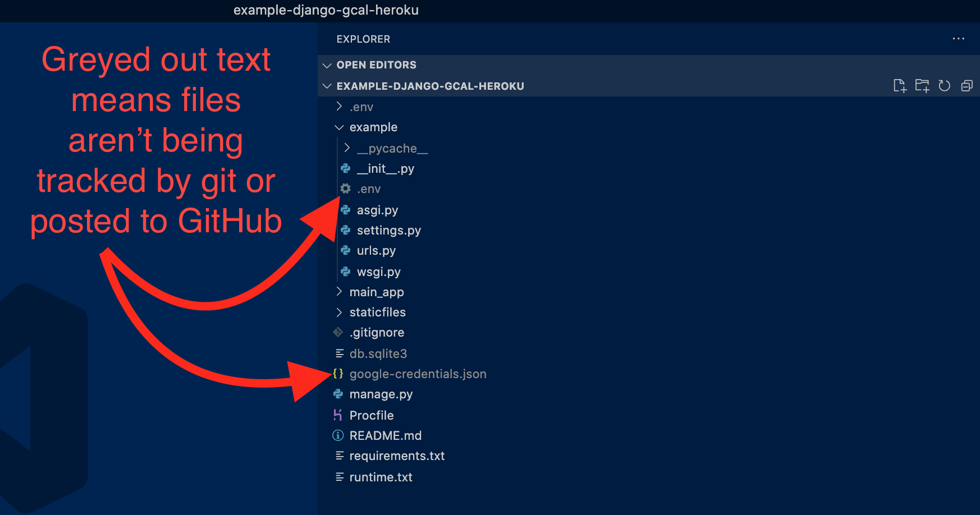Open the requirements.txt file
The image size is (980, 515).
(x=397, y=456)
